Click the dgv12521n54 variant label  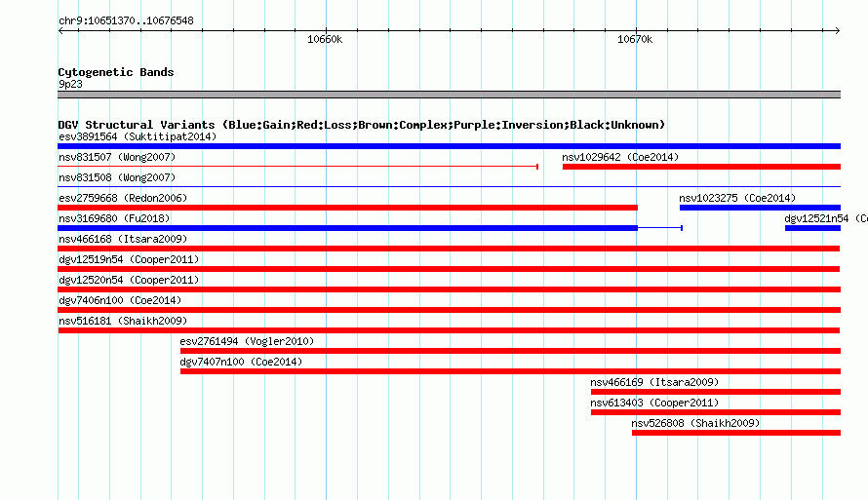coord(825,218)
